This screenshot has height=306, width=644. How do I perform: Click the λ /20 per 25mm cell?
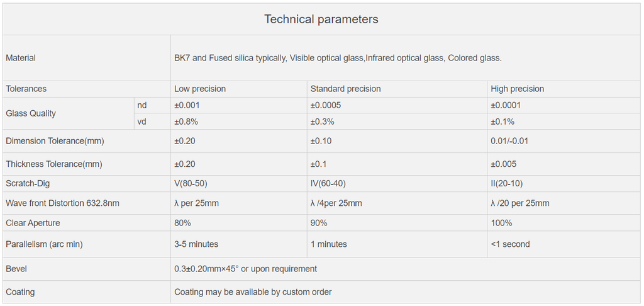[520, 203]
